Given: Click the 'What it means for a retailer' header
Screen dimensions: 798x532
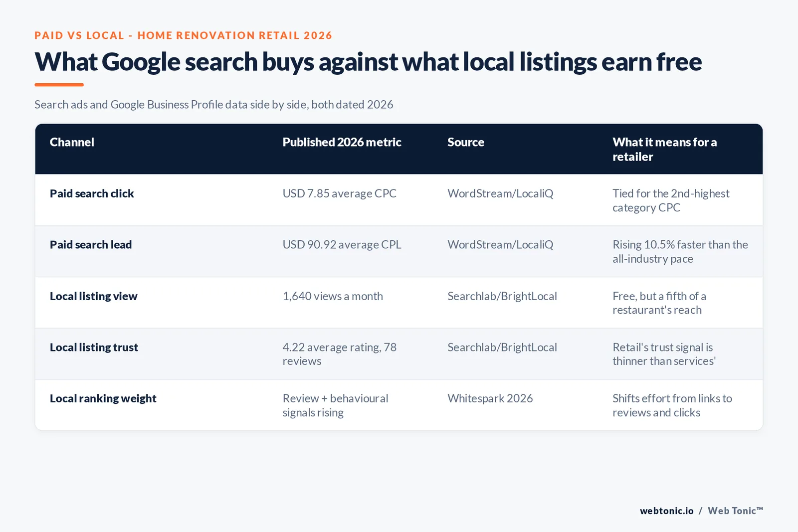Looking at the screenshot, I should point(664,149).
